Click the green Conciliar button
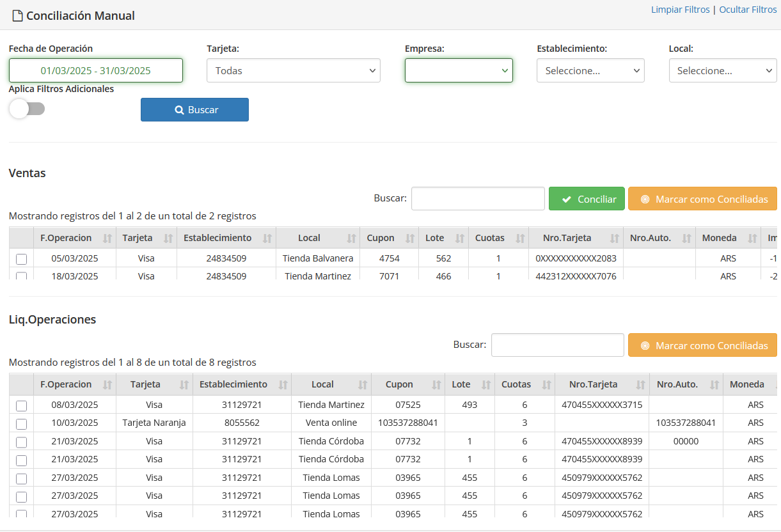 [587, 199]
